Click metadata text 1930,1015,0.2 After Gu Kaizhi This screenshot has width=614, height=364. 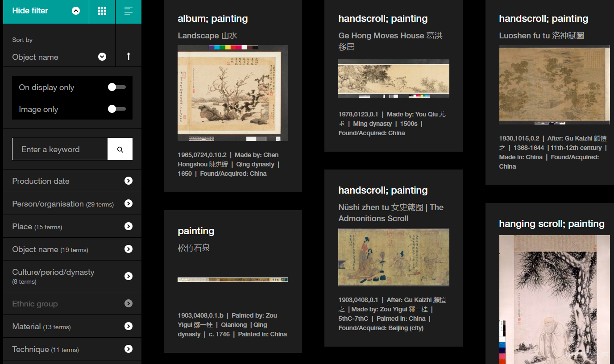point(553,152)
